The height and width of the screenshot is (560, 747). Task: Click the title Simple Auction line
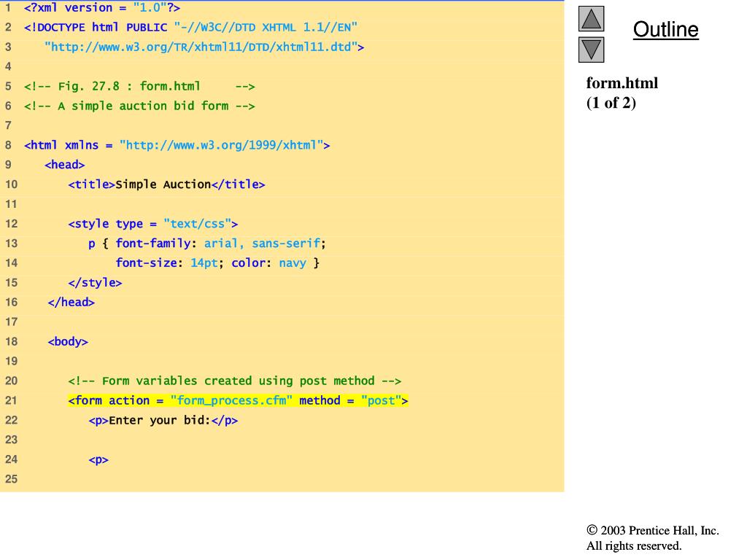coord(166,184)
